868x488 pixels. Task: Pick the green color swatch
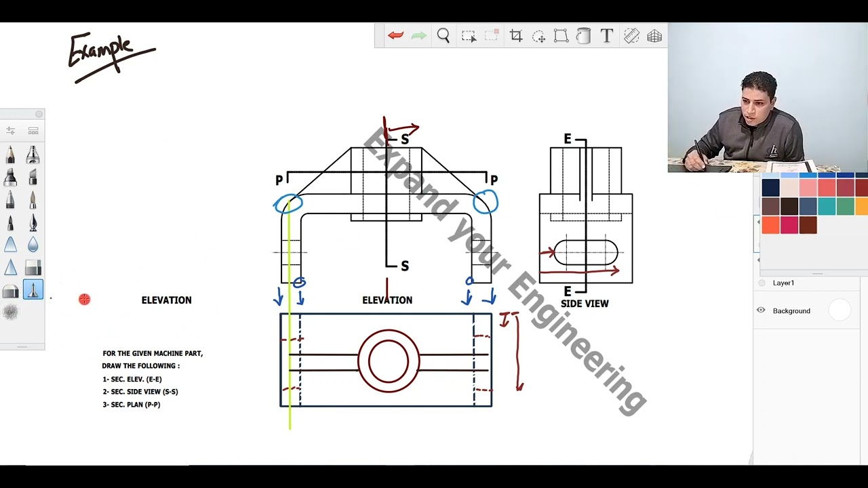point(845,206)
